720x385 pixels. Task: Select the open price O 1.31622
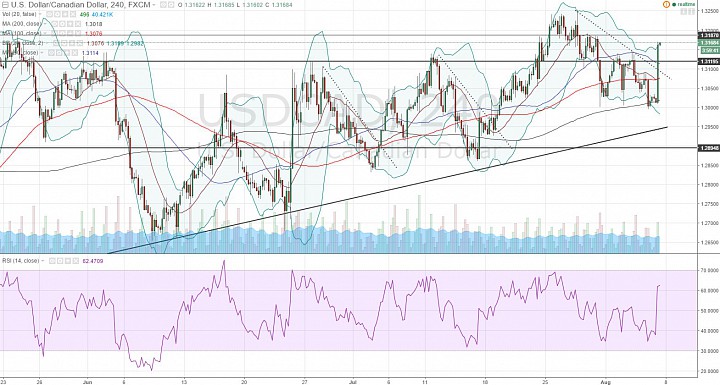(192, 5)
